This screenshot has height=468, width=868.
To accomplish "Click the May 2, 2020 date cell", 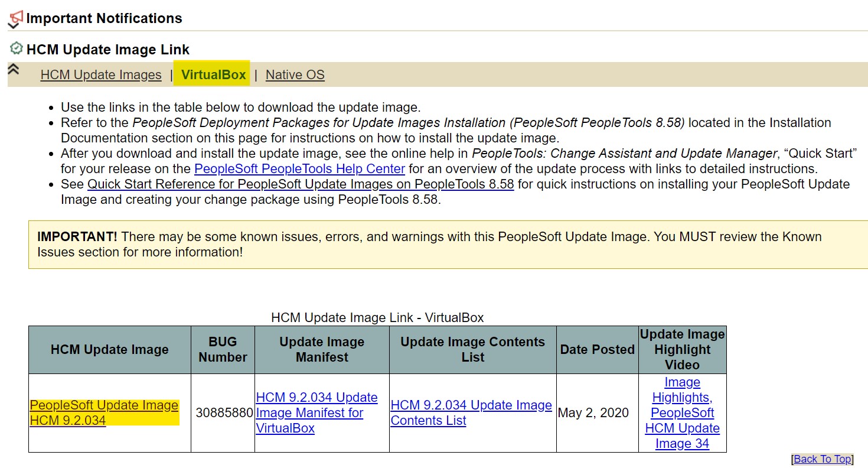I will pyautogui.click(x=593, y=412).
